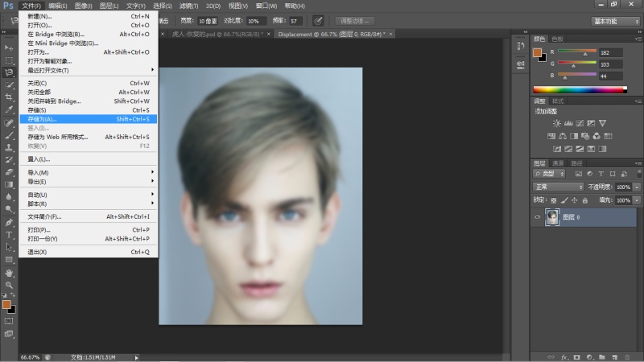Select the History Brush tool
Viewport: 644px width, 362px height.
[x=9, y=159]
